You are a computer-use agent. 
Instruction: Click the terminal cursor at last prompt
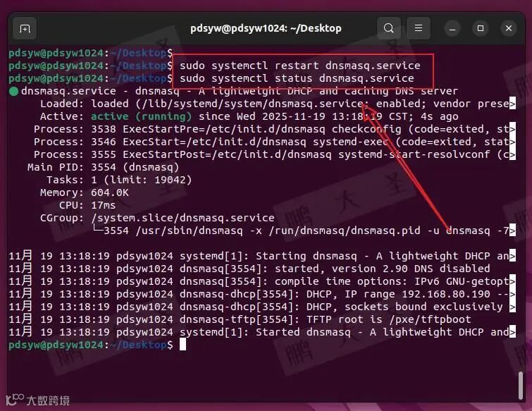click(183, 345)
